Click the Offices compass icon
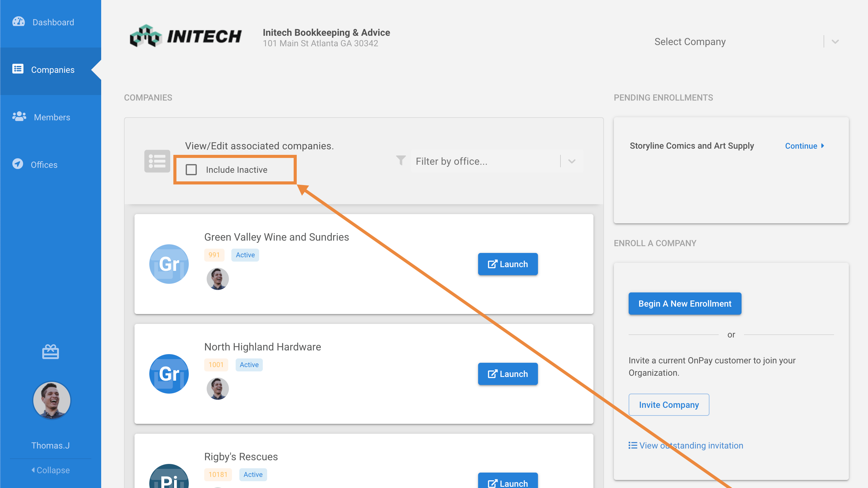 coord(18,164)
